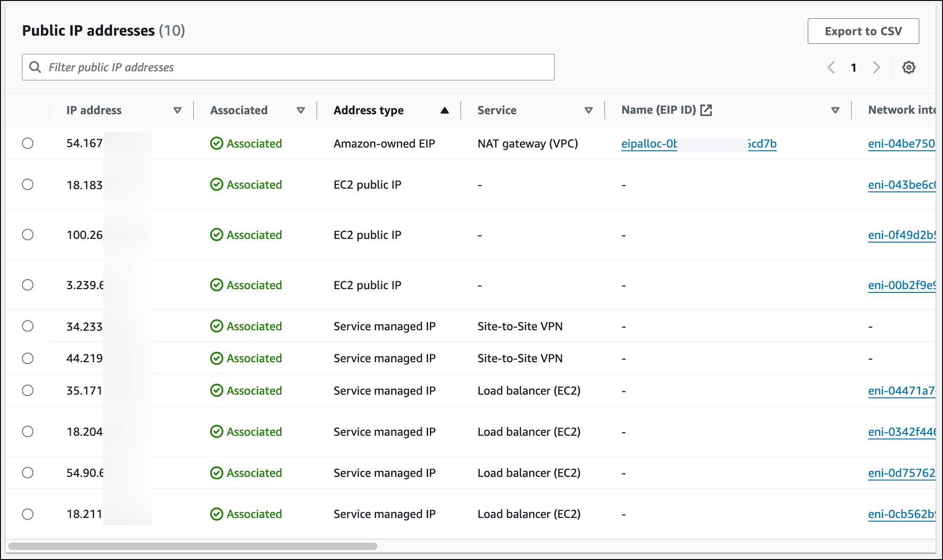The width and height of the screenshot is (943, 560).
Task: Open network interface eni-0d75762 link
Action: coord(901,473)
